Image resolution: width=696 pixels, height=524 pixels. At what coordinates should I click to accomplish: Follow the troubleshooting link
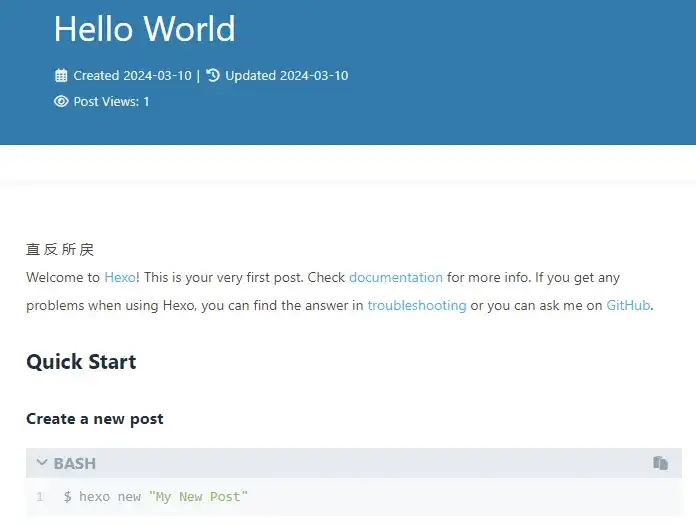[x=416, y=306]
